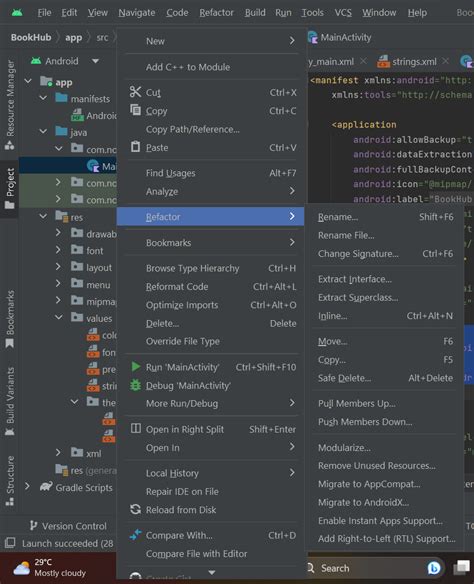The height and width of the screenshot is (584, 474).
Task: Select Rename... in Refactor submenu
Action: (385, 217)
